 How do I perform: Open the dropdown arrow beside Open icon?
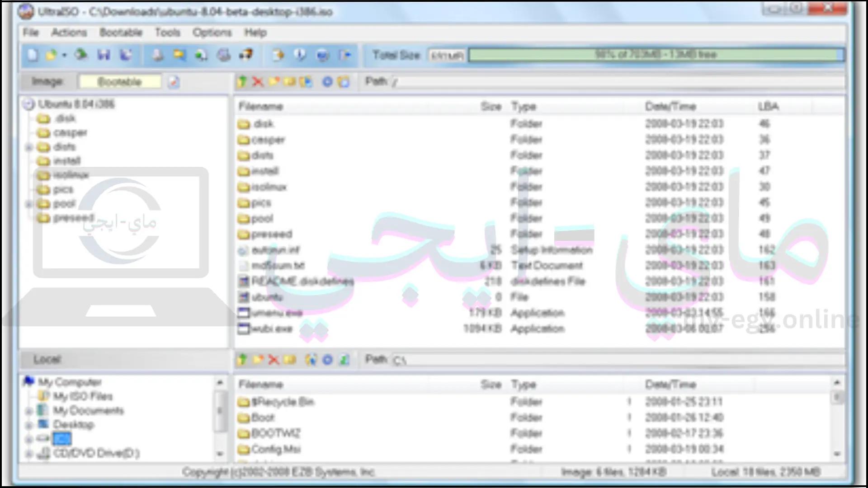tap(64, 56)
